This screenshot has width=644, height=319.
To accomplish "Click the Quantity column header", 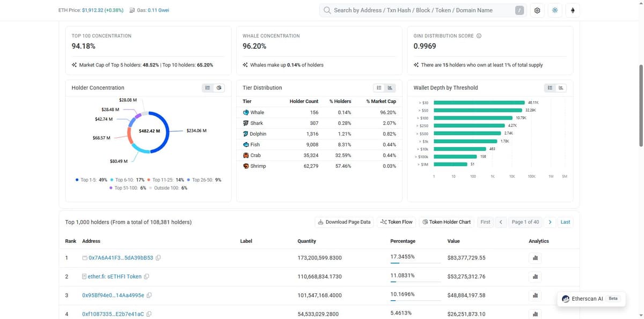I will click(306, 241).
